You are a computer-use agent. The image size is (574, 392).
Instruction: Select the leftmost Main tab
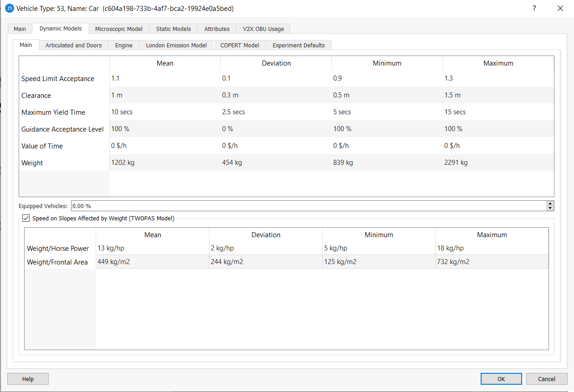[20, 29]
